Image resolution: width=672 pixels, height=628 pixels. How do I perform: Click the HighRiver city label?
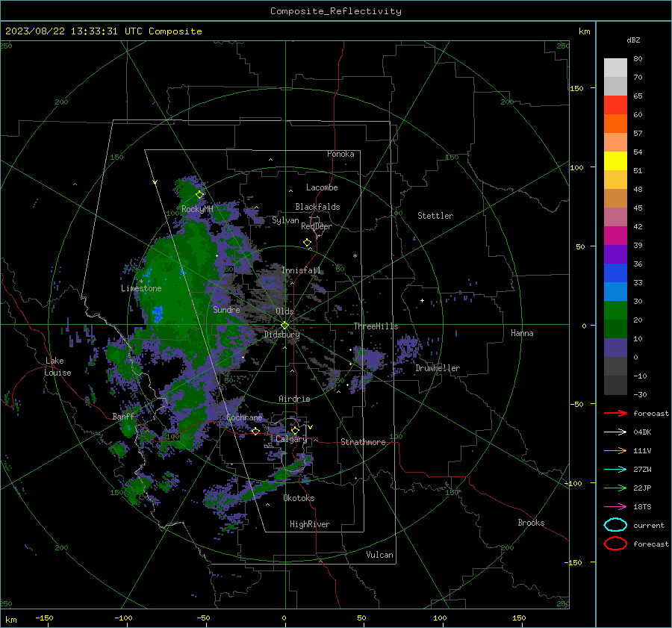pos(310,524)
